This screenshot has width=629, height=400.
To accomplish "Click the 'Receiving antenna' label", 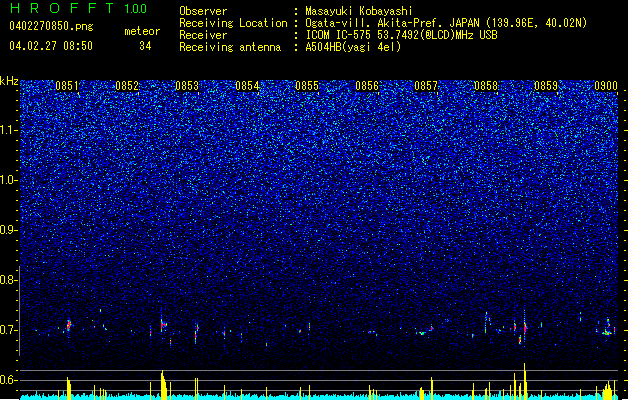I will point(230,47).
